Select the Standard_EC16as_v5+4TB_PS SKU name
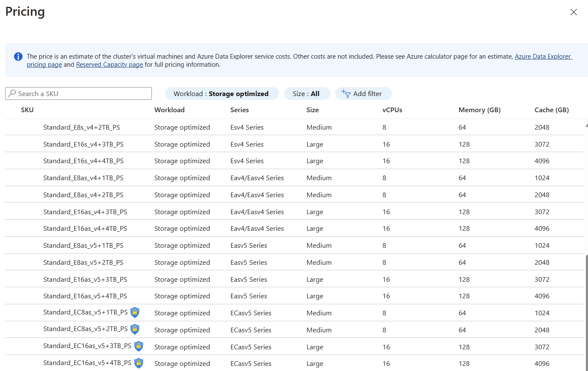Screen dimensions: 588x371 coord(87,363)
